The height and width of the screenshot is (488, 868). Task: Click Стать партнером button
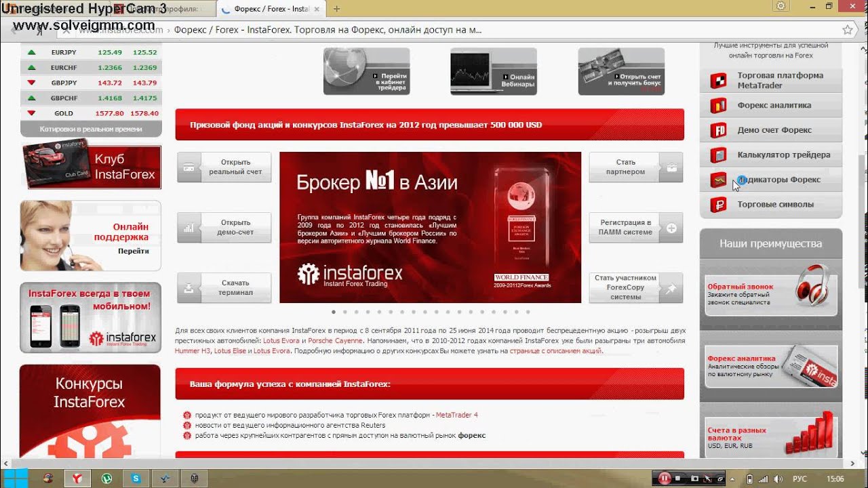(x=636, y=167)
